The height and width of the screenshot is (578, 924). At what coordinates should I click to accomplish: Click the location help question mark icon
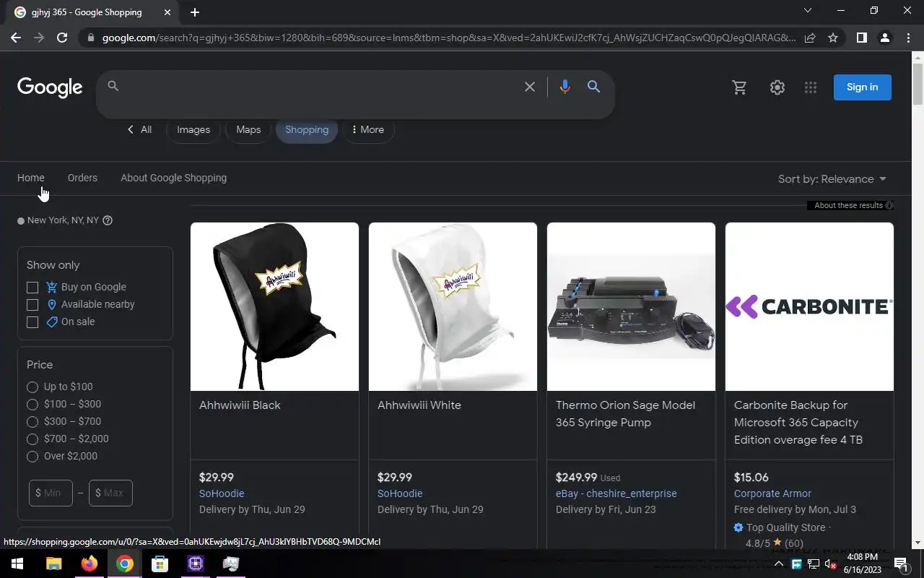(108, 220)
